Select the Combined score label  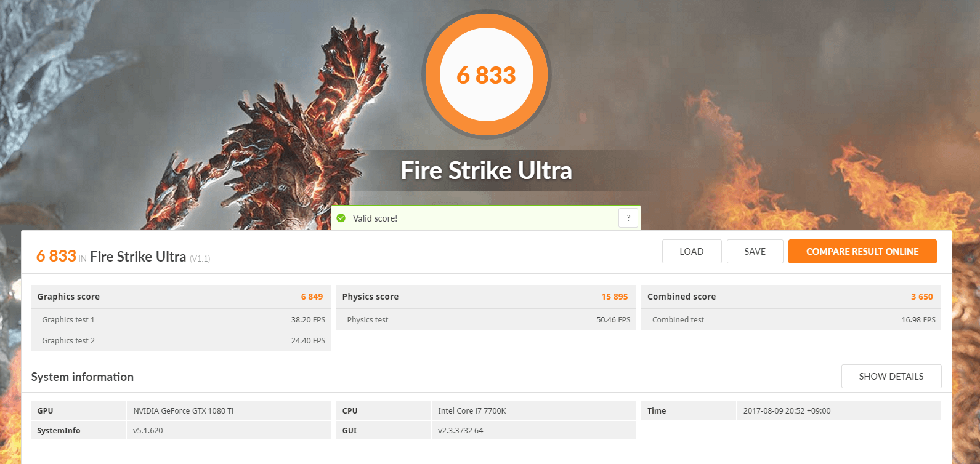tap(682, 297)
